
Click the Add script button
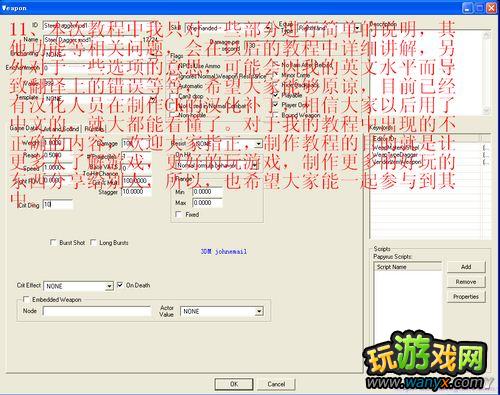[466, 267]
